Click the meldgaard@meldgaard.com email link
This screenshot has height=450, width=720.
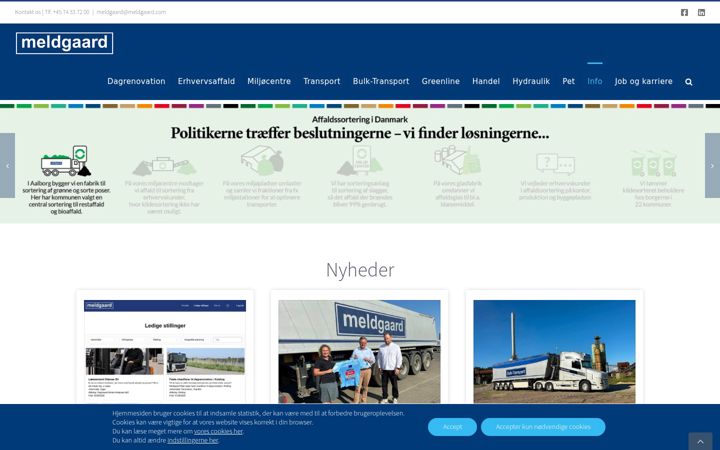(131, 12)
